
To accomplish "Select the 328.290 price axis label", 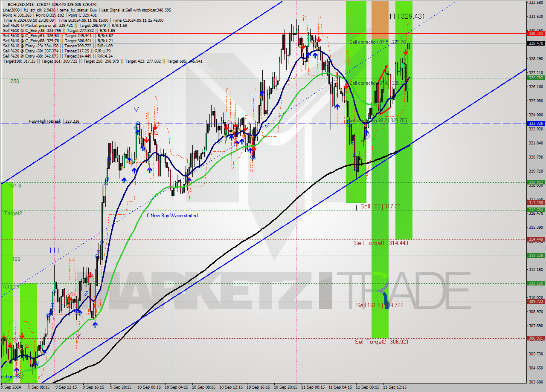I will [x=536, y=58].
